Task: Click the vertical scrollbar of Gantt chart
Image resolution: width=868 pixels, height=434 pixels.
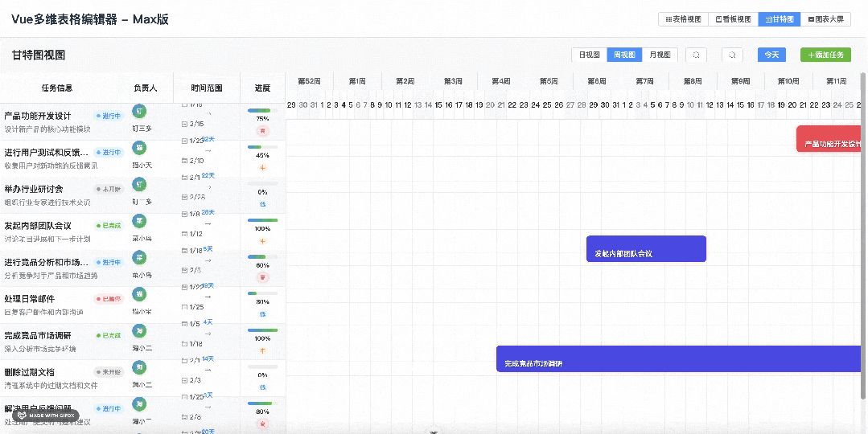Action: coord(864,235)
